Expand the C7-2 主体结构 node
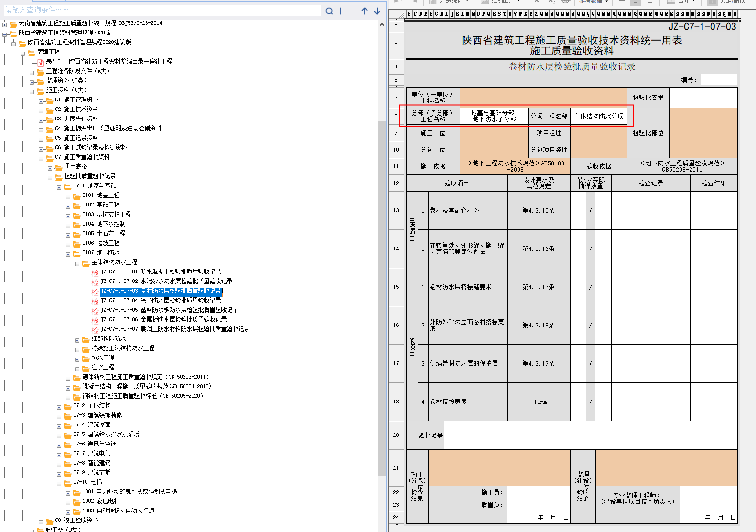756x532 pixels. 59,407
